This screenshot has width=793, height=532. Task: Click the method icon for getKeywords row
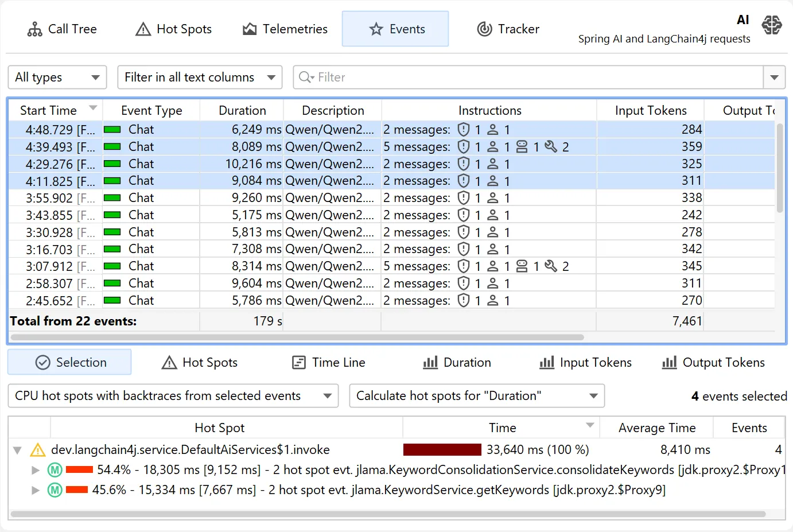(55, 490)
